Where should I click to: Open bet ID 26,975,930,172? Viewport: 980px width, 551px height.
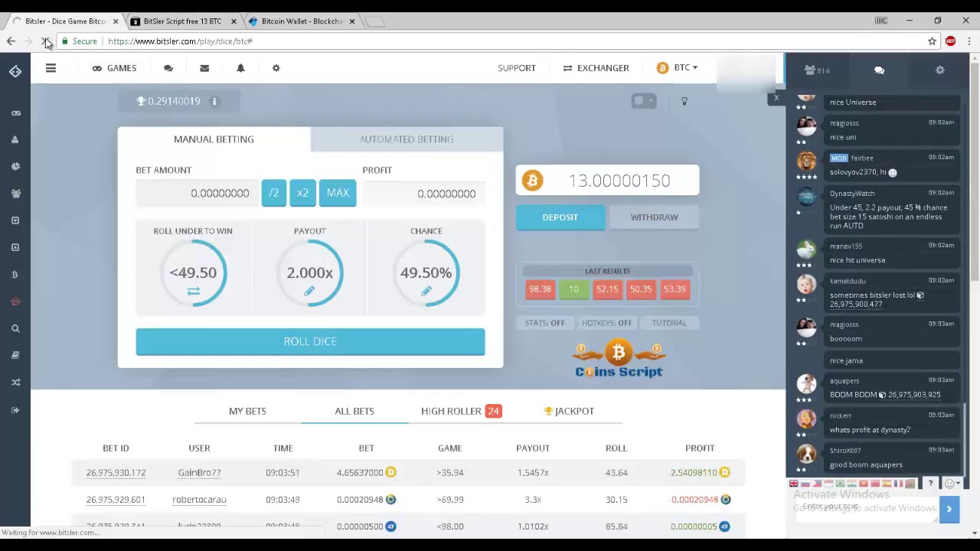pyautogui.click(x=116, y=473)
